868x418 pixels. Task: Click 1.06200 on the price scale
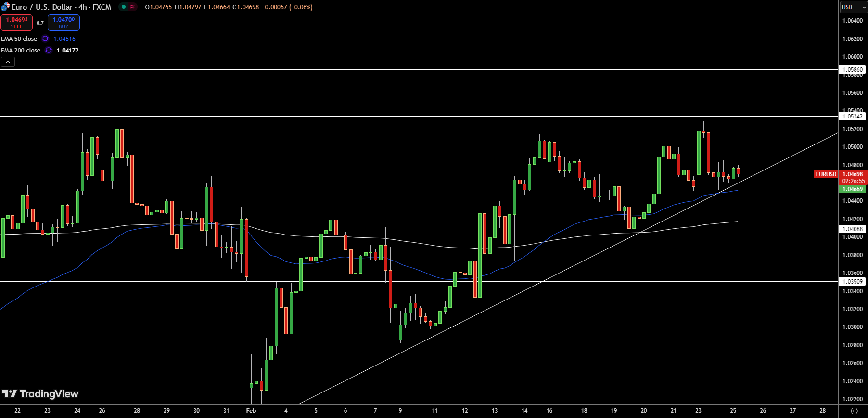click(853, 39)
